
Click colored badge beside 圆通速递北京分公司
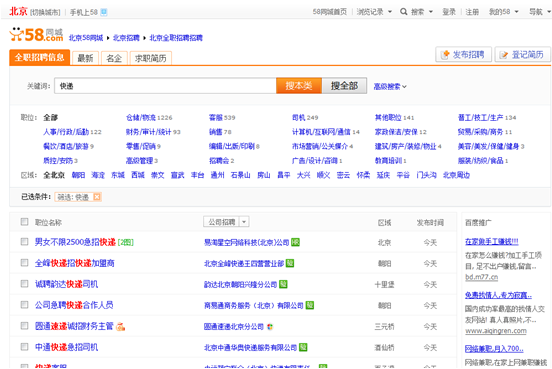click(270, 327)
